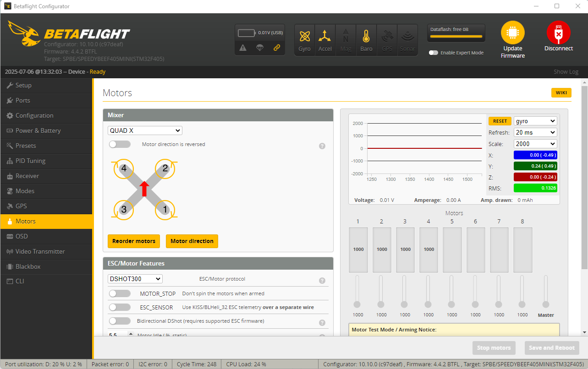
Task: Toggle the MOTOR_STOP switch
Action: click(x=120, y=293)
